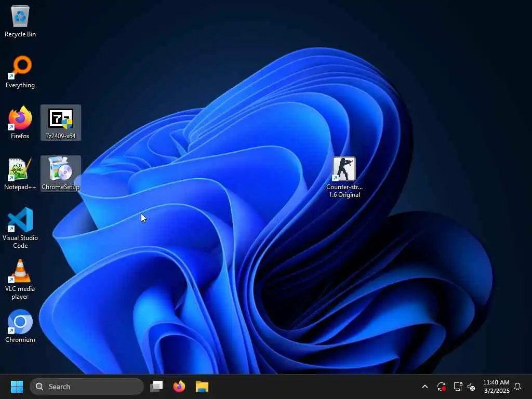Show hidden system tray icons
The height and width of the screenshot is (399, 532).
[425, 387]
